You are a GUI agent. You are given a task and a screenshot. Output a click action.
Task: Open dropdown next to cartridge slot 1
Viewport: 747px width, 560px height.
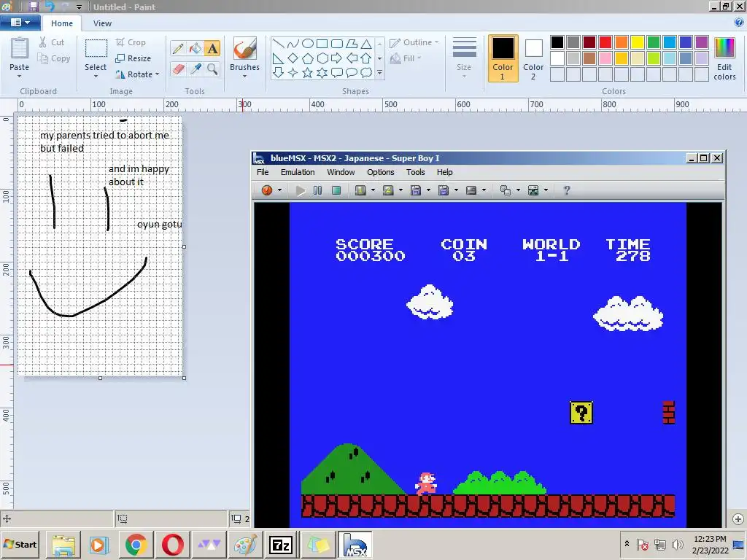point(373,190)
